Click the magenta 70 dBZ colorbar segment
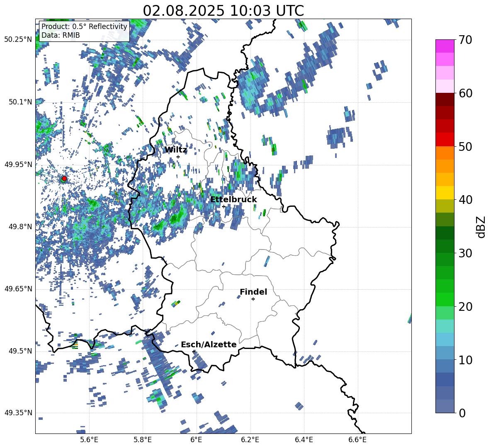Image resolution: width=491 pixels, height=448 pixels. (445, 46)
